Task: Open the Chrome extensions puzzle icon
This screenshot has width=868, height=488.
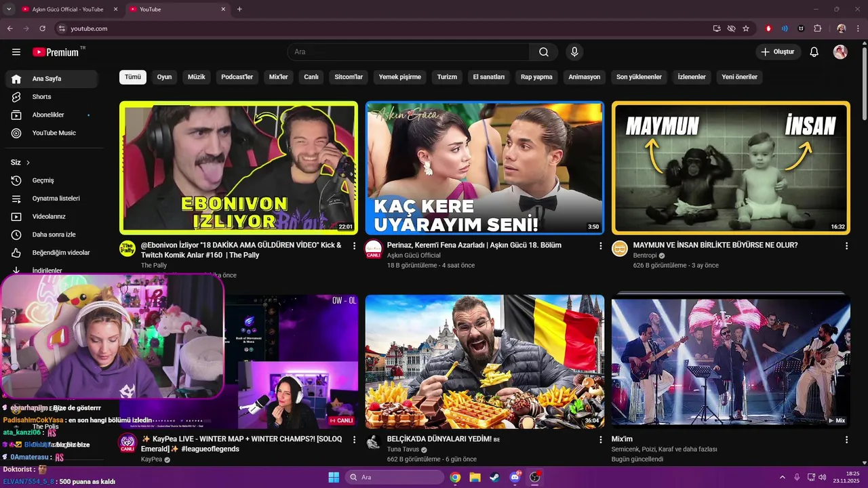Action: click(817, 28)
